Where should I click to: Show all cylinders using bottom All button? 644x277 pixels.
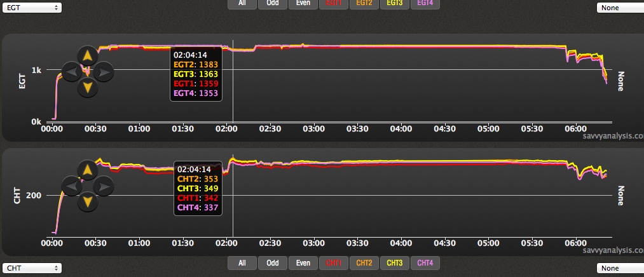point(242,262)
